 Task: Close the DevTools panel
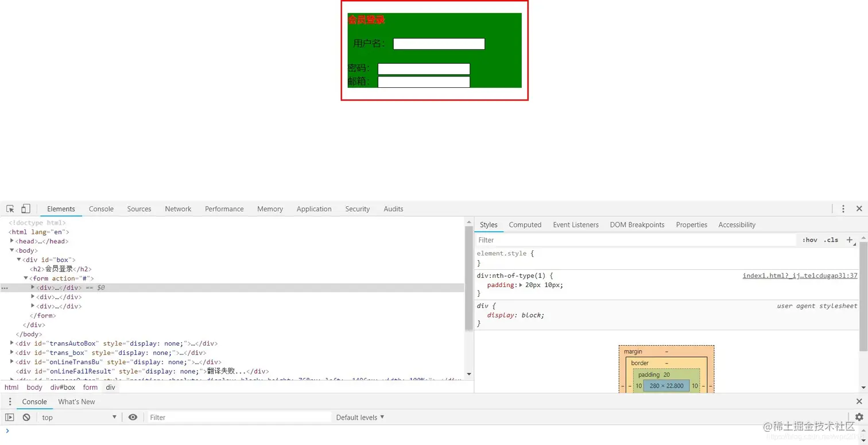(859, 209)
